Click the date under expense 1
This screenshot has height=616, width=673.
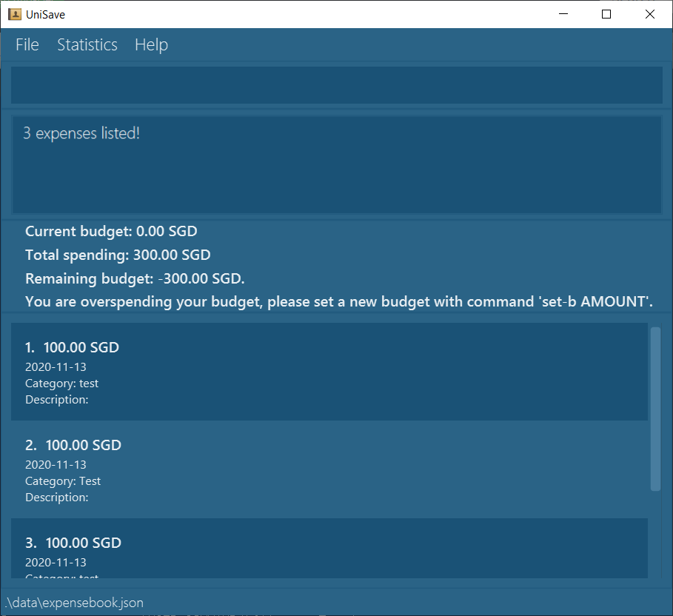pos(56,367)
